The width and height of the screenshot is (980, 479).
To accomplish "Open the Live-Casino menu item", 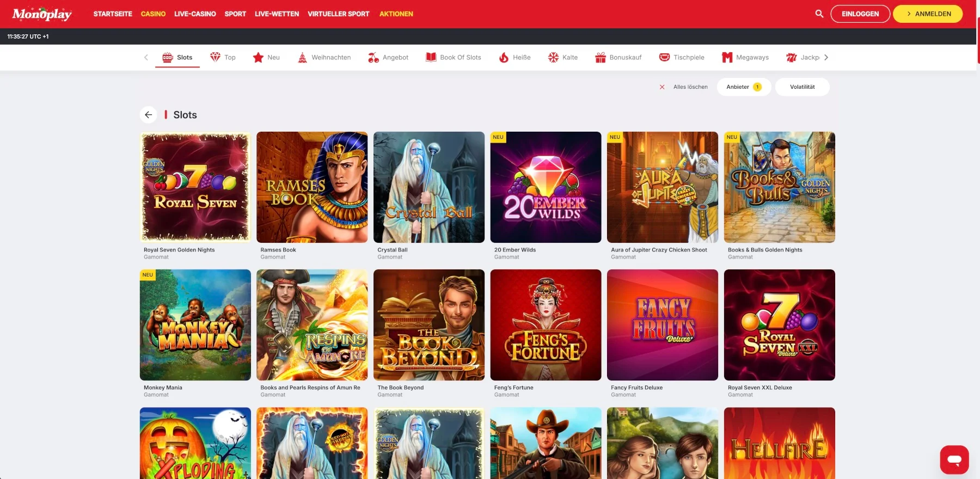I will pyautogui.click(x=195, y=14).
